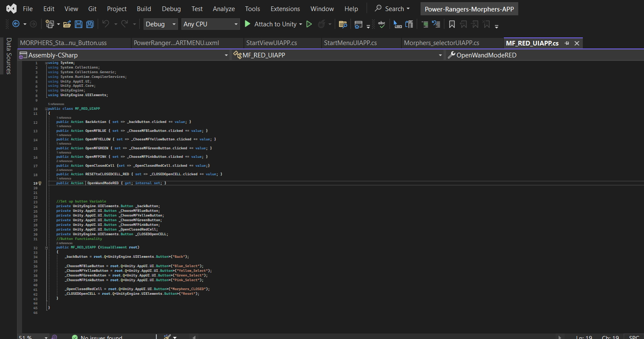Open the Redo history dropdown arrow
Screen dimensions: 644x339
point(135,24)
